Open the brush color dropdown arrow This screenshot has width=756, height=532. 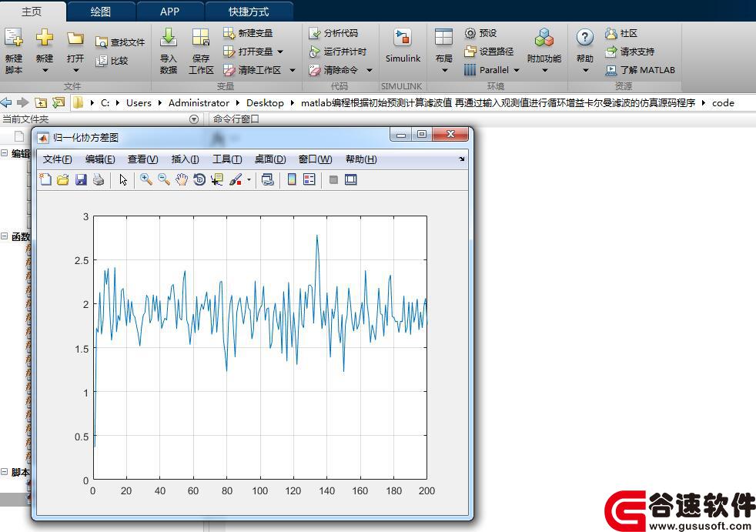tap(249, 180)
